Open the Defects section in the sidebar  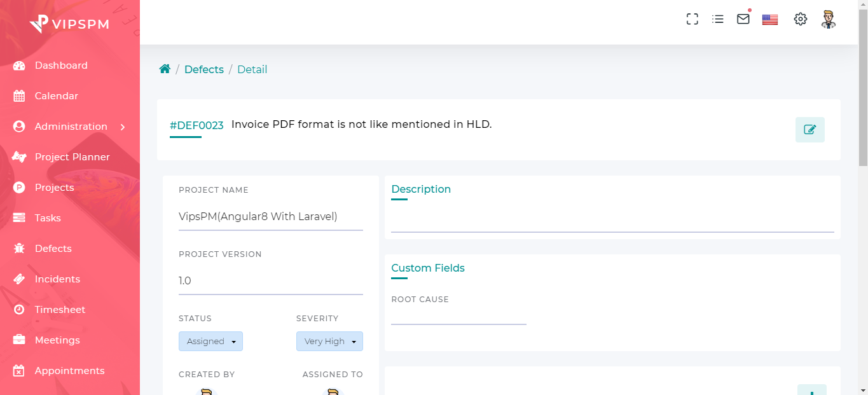(53, 248)
